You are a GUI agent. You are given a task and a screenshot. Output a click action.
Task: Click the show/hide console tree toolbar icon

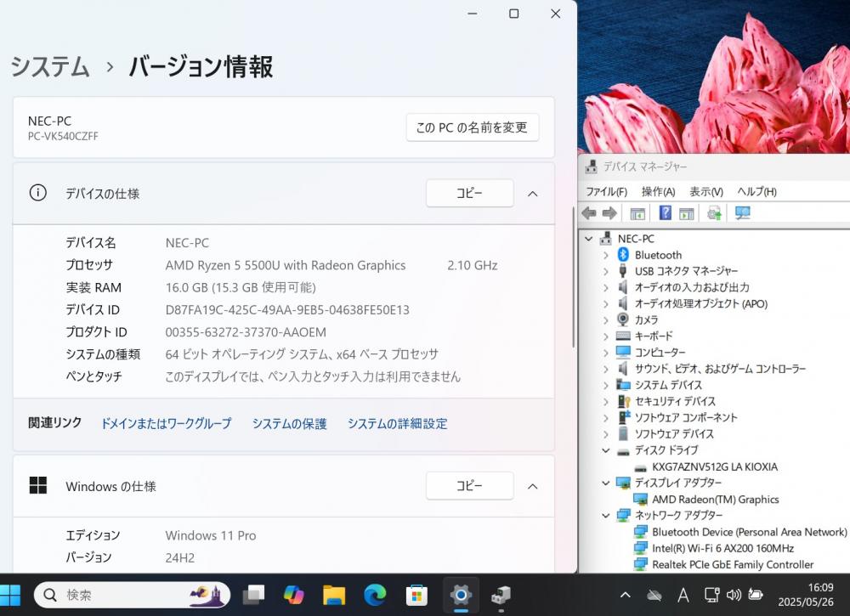(637, 213)
